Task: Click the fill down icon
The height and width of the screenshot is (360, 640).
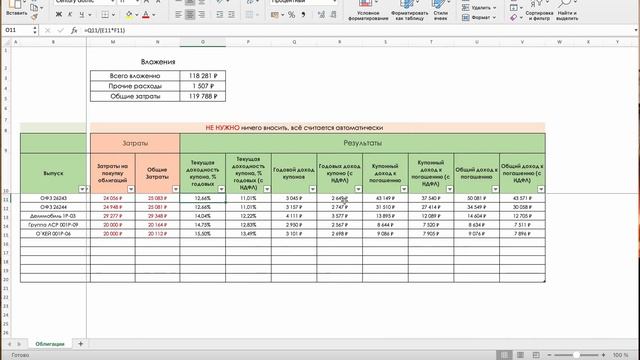Action: coord(514,7)
